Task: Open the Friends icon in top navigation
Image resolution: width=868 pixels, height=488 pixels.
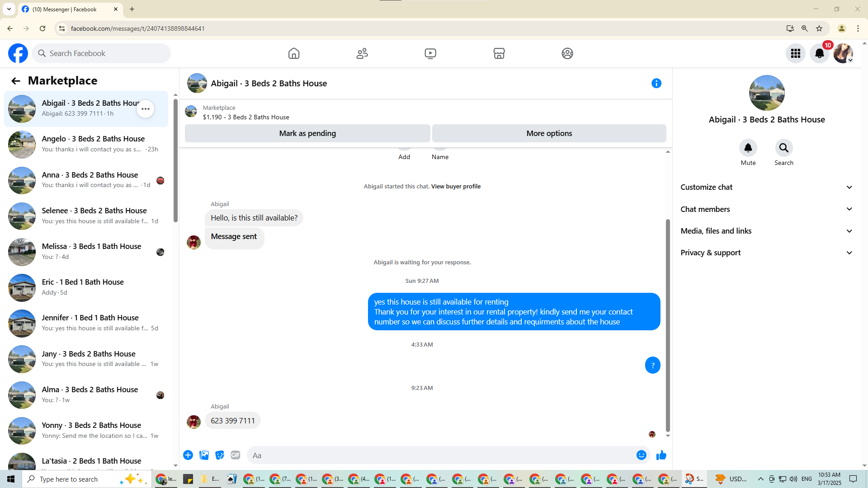Action: pyautogui.click(x=362, y=53)
